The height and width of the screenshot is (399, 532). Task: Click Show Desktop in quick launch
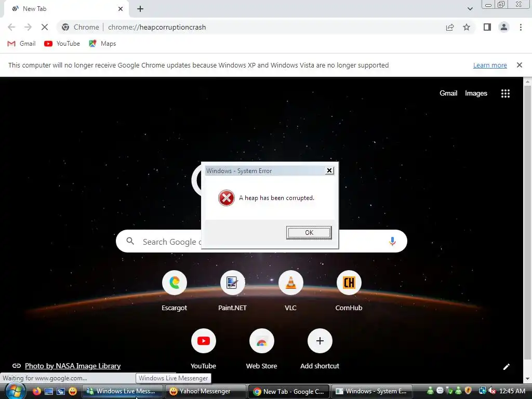pyautogui.click(x=48, y=391)
